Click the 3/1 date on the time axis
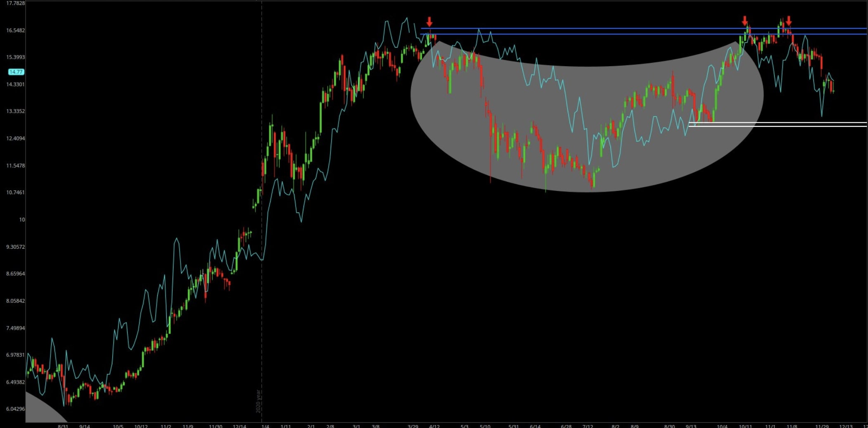The width and height of the screenshot is (868, 428). (356, 426)
